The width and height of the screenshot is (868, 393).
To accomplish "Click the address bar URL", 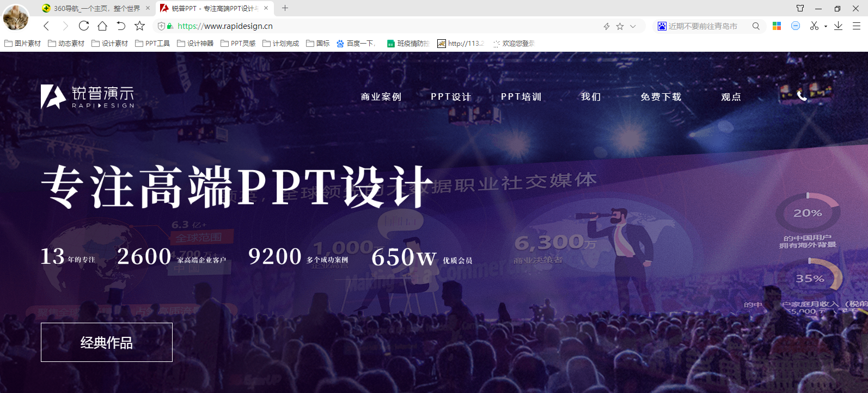I will (225, 26).
